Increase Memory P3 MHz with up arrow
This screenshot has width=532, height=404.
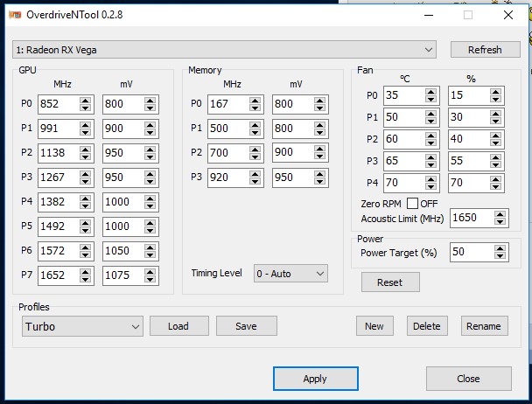point(255,174)
